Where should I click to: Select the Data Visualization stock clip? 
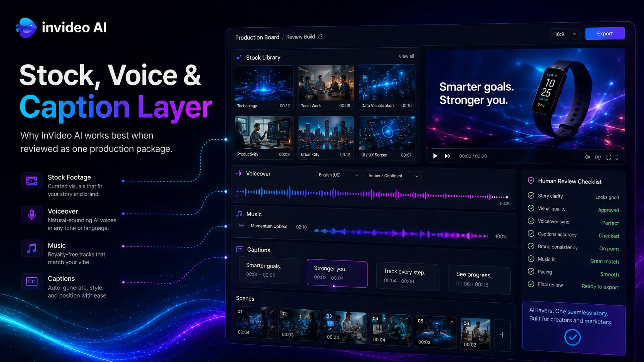[x=387, y=87]
